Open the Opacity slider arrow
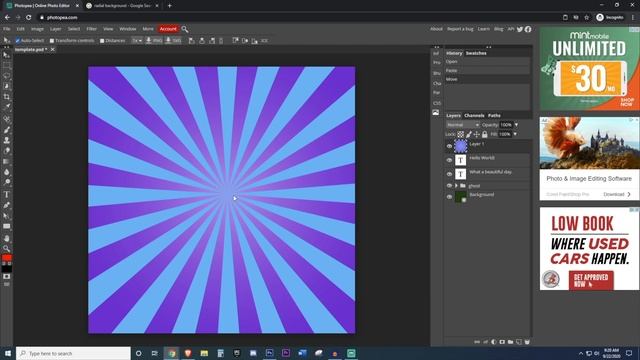The width and height of the screenshot is (640, 360). pos(516,125)
